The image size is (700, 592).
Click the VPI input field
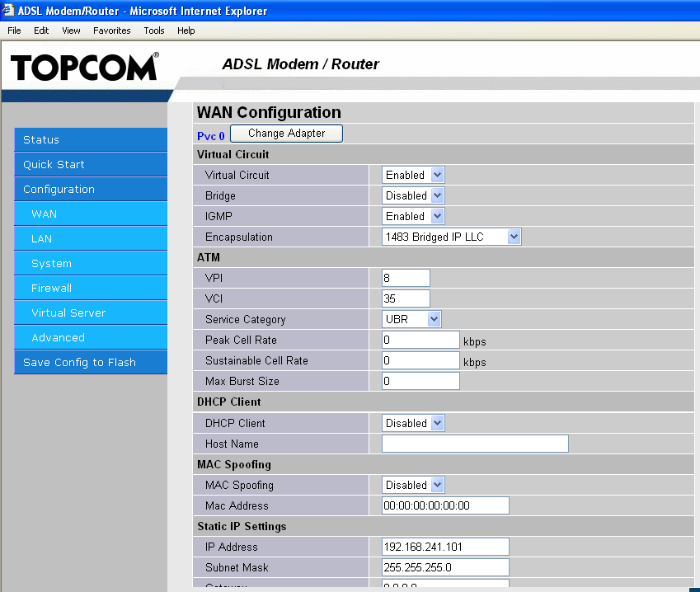(x=406, y=278)
